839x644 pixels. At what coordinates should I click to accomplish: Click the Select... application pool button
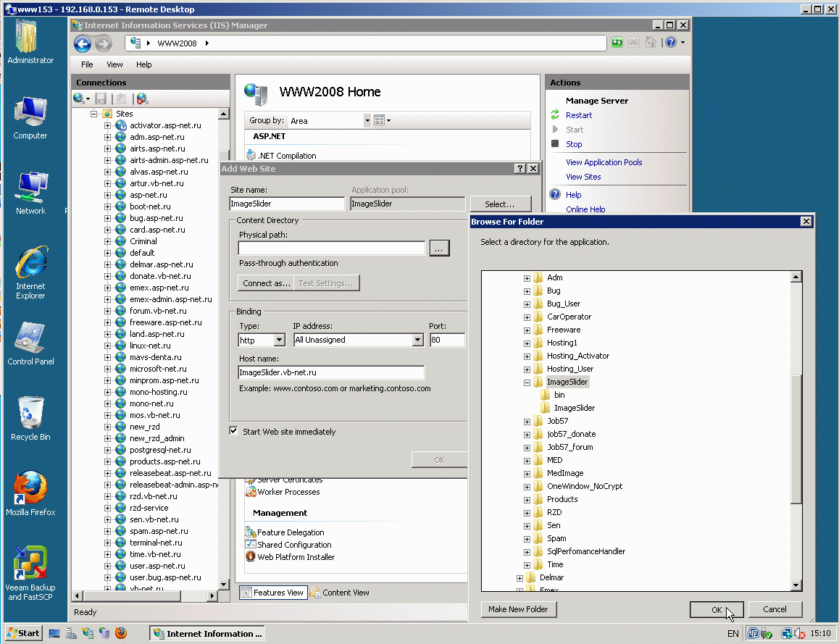tap(500, 204)
